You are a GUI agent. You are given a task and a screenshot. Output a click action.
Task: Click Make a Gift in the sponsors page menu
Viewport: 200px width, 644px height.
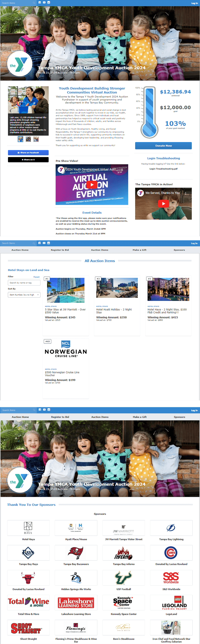140,417
